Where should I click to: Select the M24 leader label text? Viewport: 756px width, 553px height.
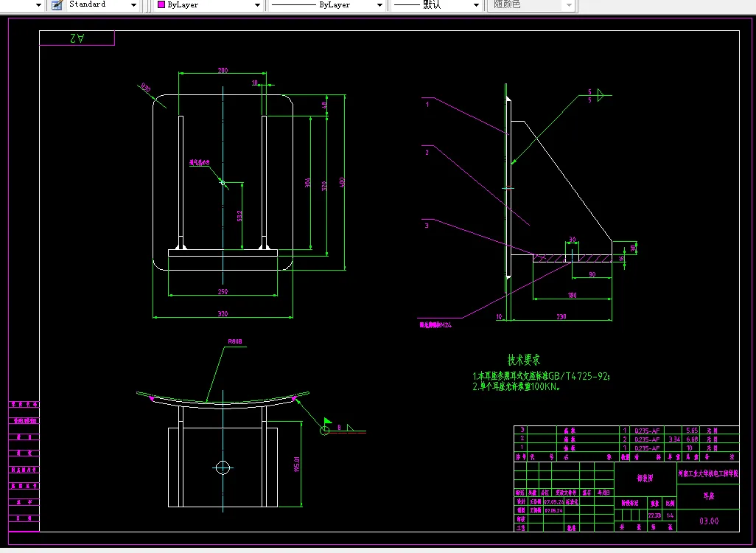[435, 325]
